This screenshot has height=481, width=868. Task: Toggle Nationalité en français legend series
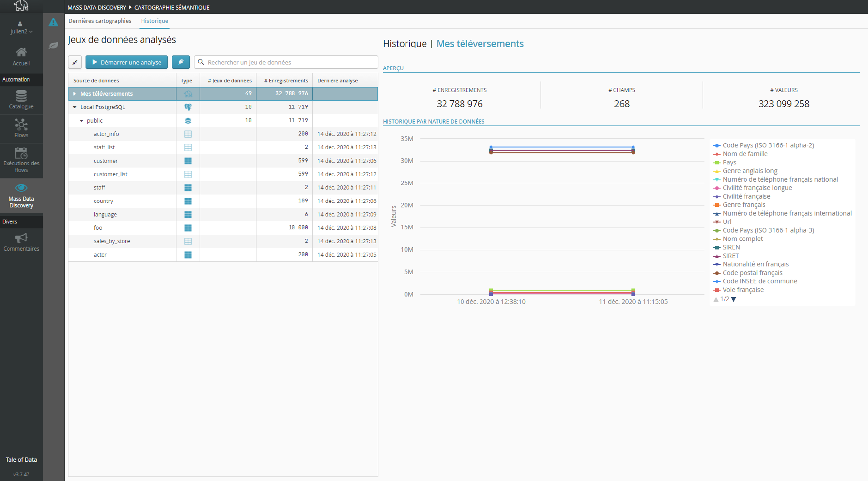point(751,264)
